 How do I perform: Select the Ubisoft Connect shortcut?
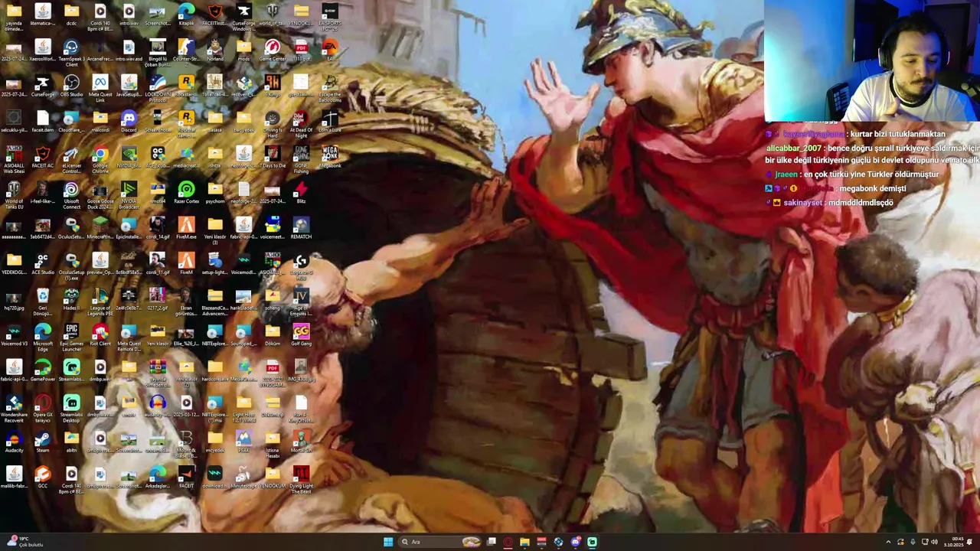pyautogui.click(x=71, y=196)
